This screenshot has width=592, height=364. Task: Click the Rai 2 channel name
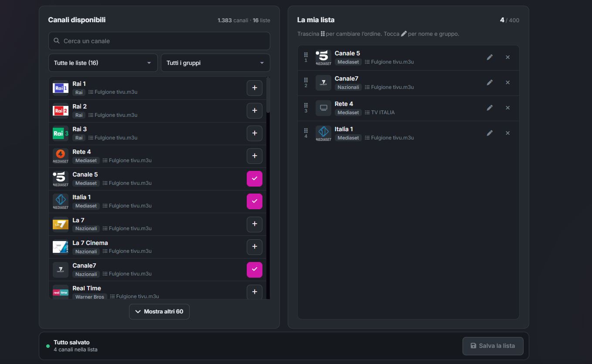(x=79, y=106)
